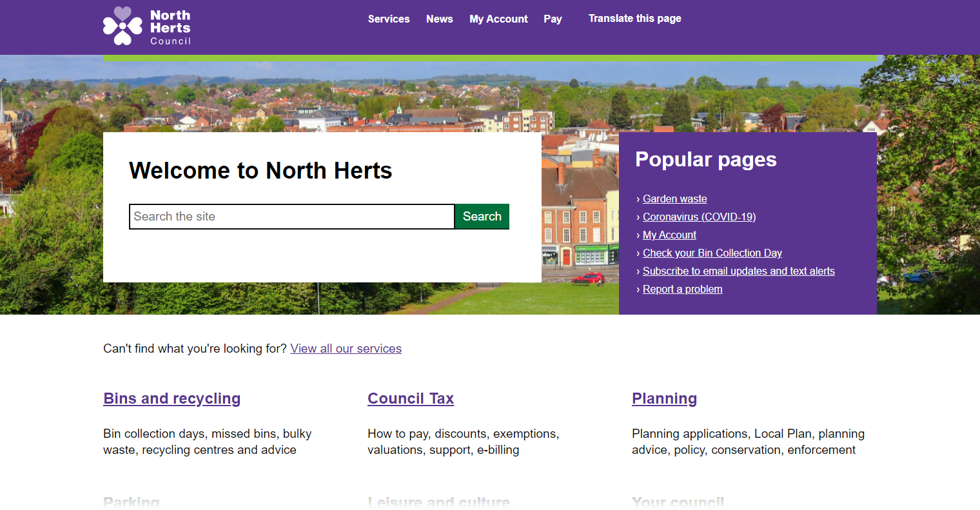This screenshot has height=510, width=980.
Task: Click the green Search button
Action: coord(482,217)
